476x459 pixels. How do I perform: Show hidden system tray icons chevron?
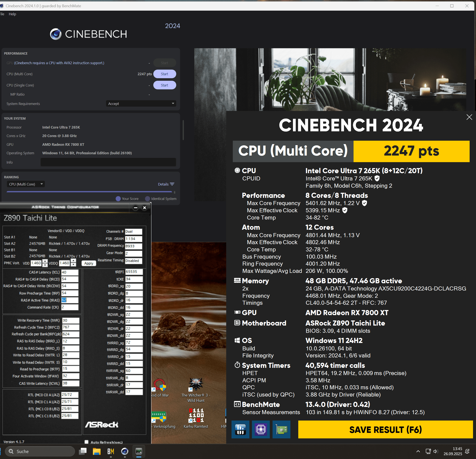(418, 451)
